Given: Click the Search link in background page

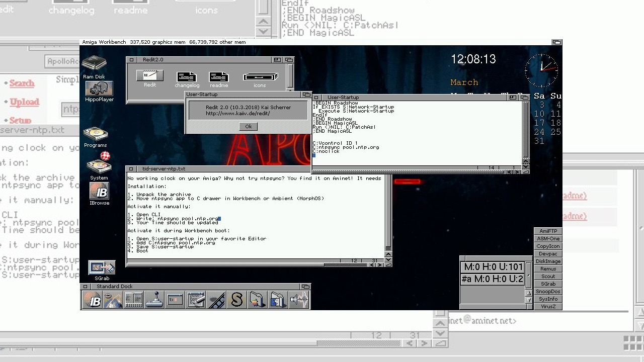Looking at the screenshot, I should (x=22, y=83).
